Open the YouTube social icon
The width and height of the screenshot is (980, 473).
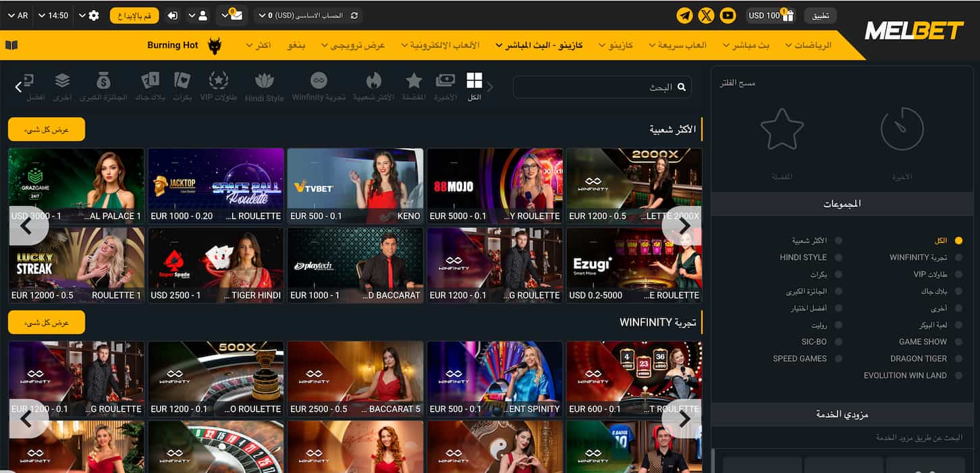click(x=728, y=15)
